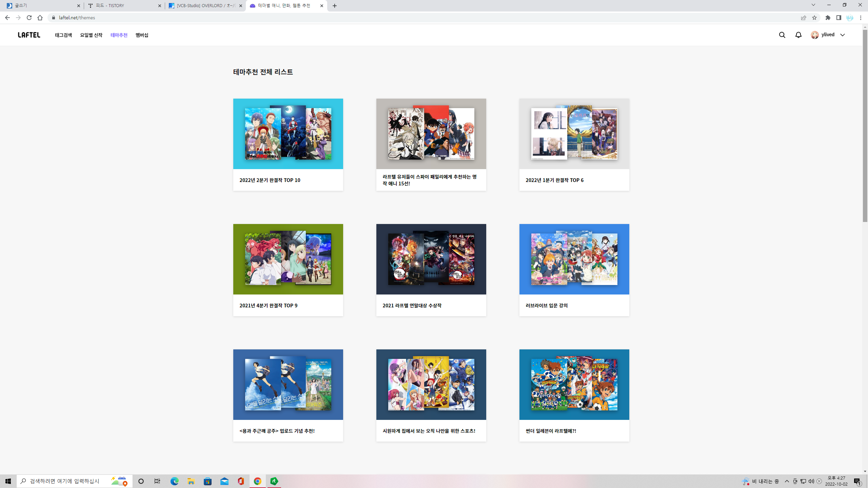Screen dimensions: 868x488
Task: Click the notifications bell icon
Action: click(x=798, y=35)
